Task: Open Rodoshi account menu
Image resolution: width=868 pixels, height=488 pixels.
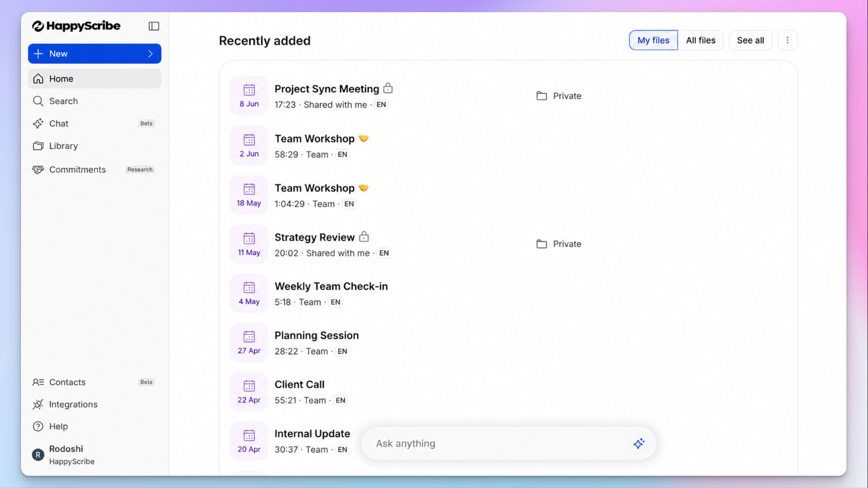Action: click(x=95, y=455)
